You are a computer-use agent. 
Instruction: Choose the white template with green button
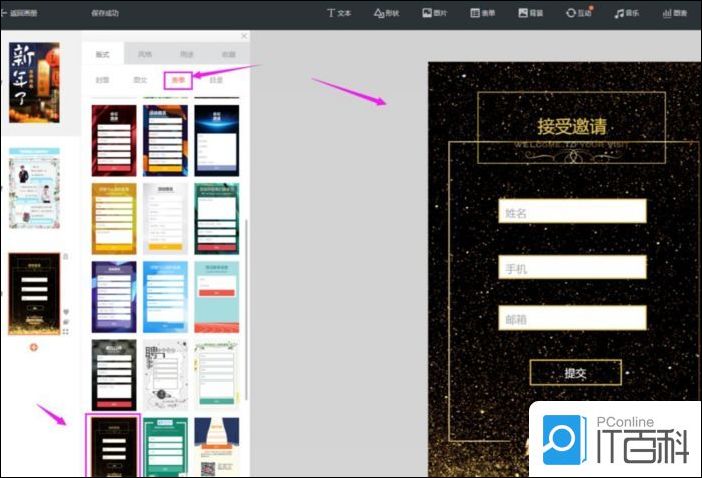coord(217,375)
